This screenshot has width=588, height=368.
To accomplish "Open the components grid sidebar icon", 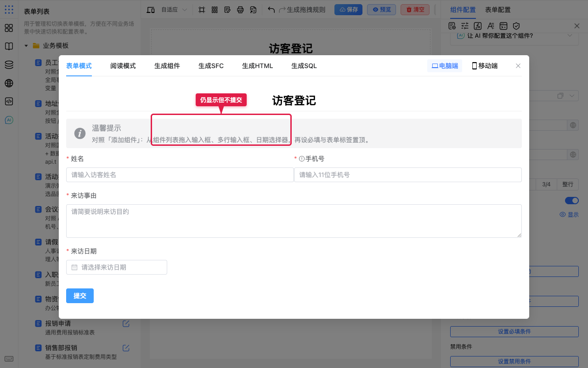I will pos(9,28).
